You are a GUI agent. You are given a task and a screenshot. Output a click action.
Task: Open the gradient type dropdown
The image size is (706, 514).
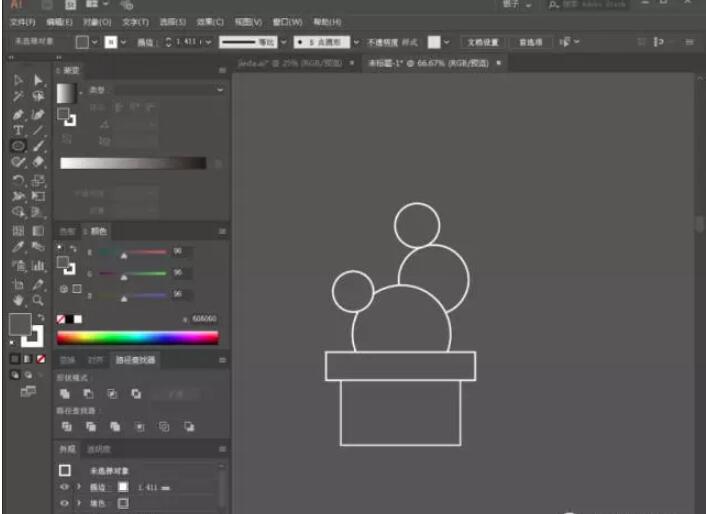[220, 90]
